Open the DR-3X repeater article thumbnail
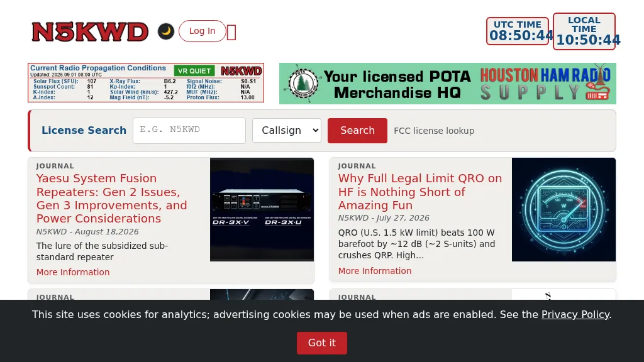The image size is (644, 362). click(262, 209)
